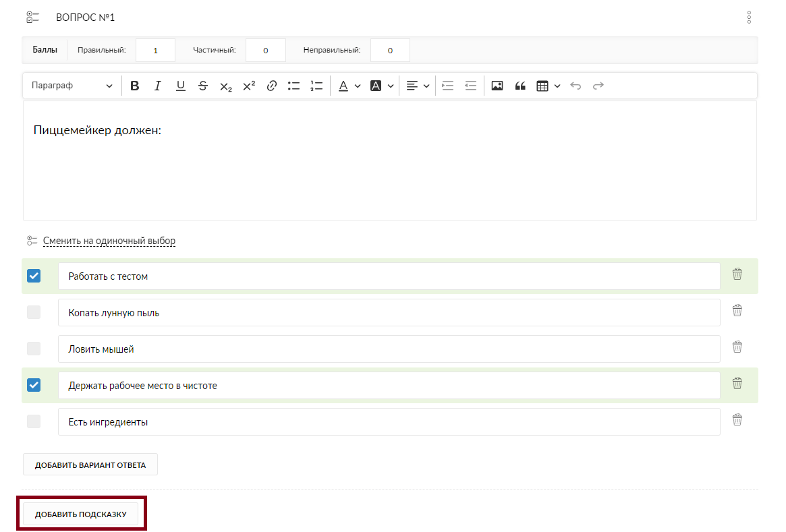
Task: Expand the text alignment dropdown
Action: [418, 86]
